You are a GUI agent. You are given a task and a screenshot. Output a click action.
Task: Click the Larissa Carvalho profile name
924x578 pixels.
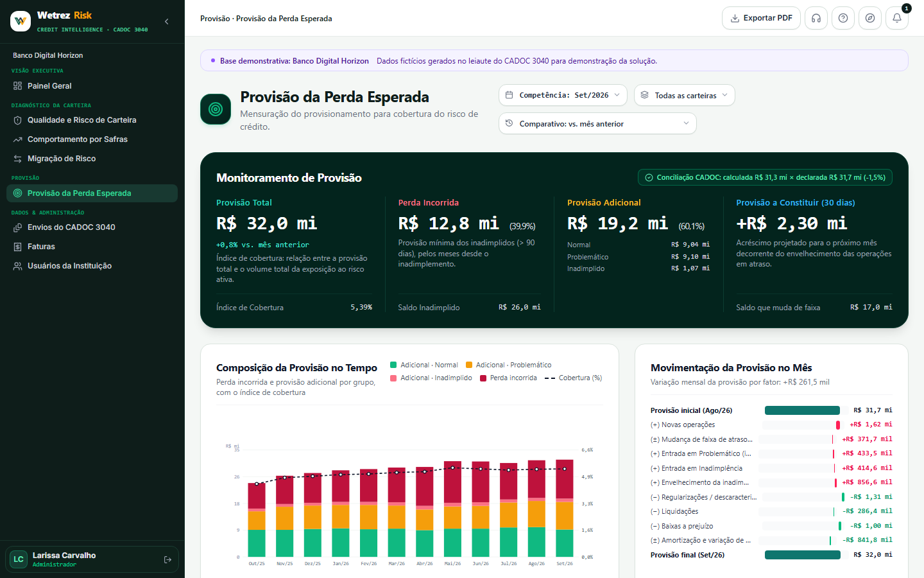pos(64,556)
